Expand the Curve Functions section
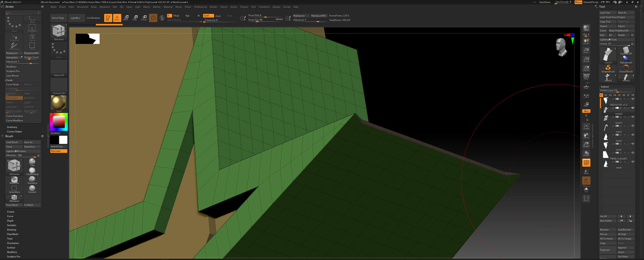Viewport: 644px width, 260px height. click(x=14, y=116)
